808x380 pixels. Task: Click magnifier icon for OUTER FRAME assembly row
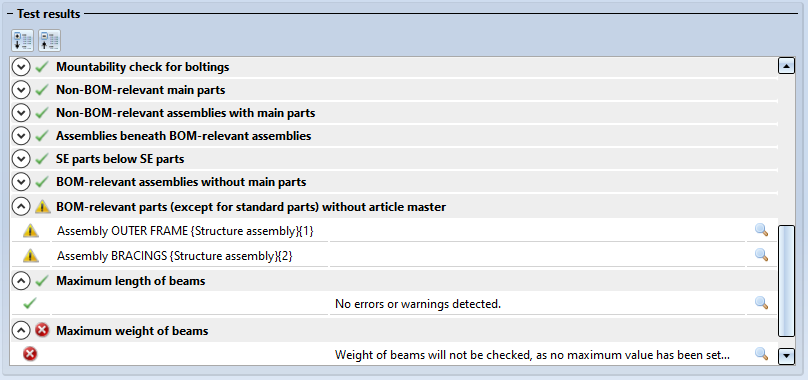click(x=761, y=230)
